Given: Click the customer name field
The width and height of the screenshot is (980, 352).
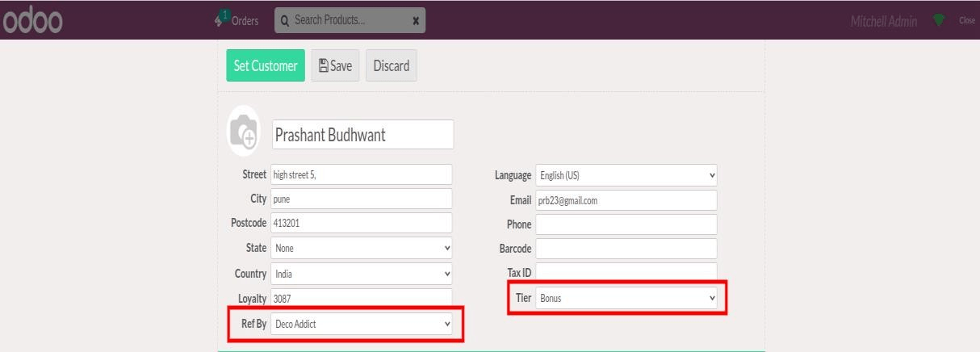Looking at the screenshot, I should [x=362, y=135].
